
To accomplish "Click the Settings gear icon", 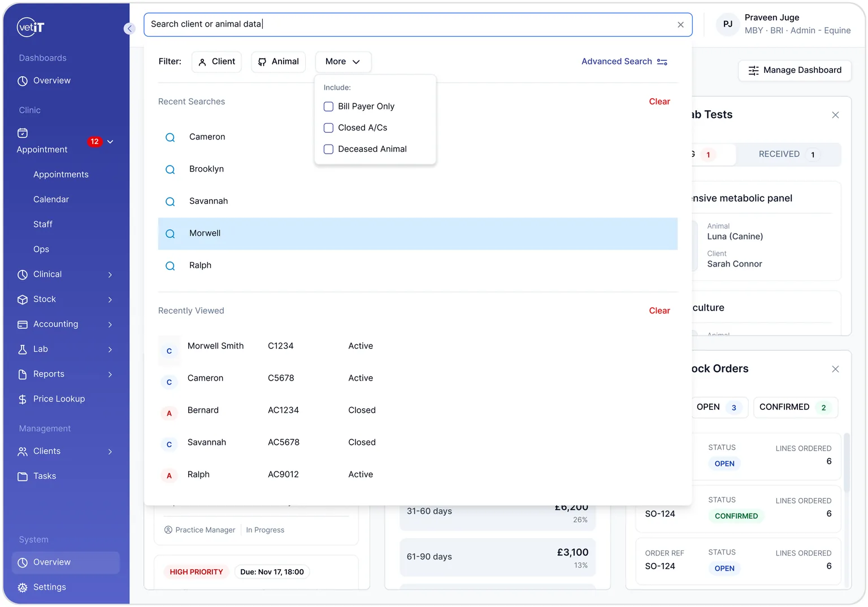I will [x=23, y=587].
